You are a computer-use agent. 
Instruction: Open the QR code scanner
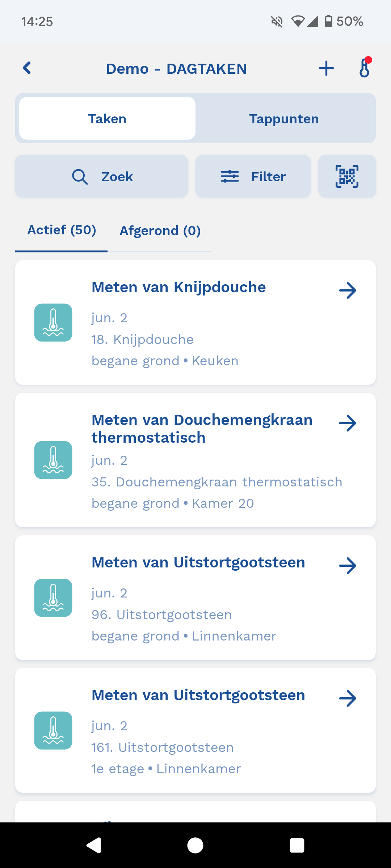(347, 176)
